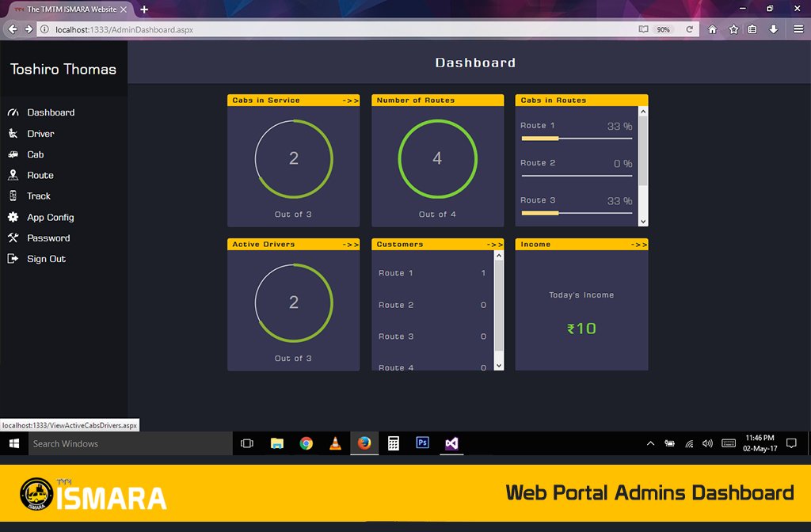The image size is (811, 532).
Task: Open Dashboard from the sidebar
Action: point(51,112)
